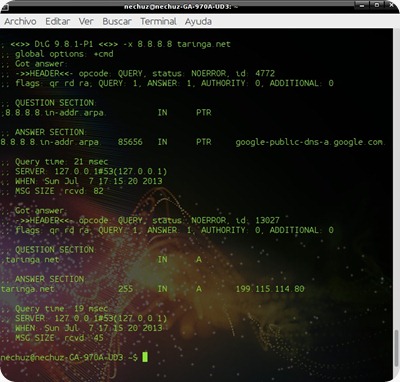Screen dimensions: 400x382
Task: Click the IP address 199.115.114.80
Action: tap(270, 289)
